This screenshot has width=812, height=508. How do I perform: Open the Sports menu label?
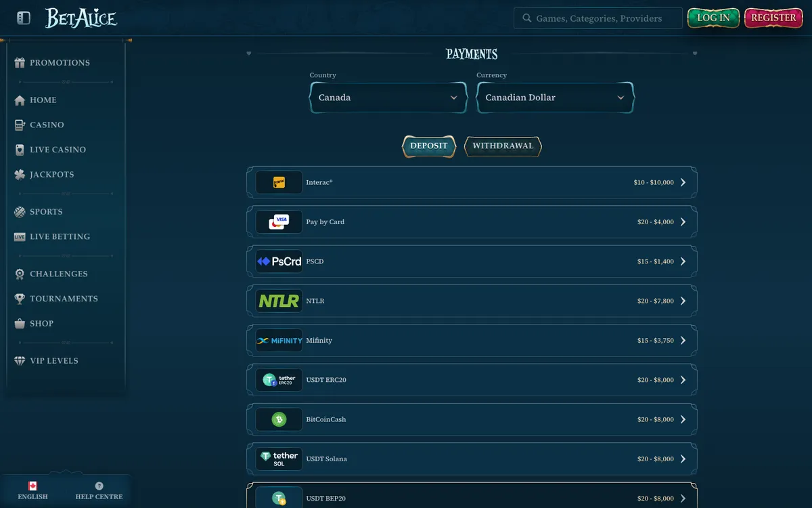(47, 212)
